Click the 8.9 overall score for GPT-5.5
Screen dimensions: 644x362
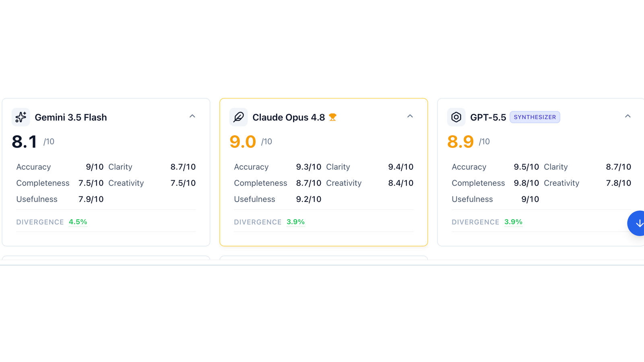point(460,142)
